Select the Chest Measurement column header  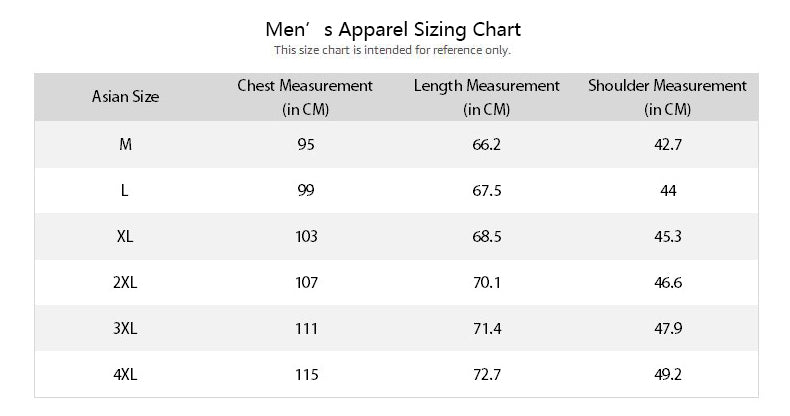(305, 97)
